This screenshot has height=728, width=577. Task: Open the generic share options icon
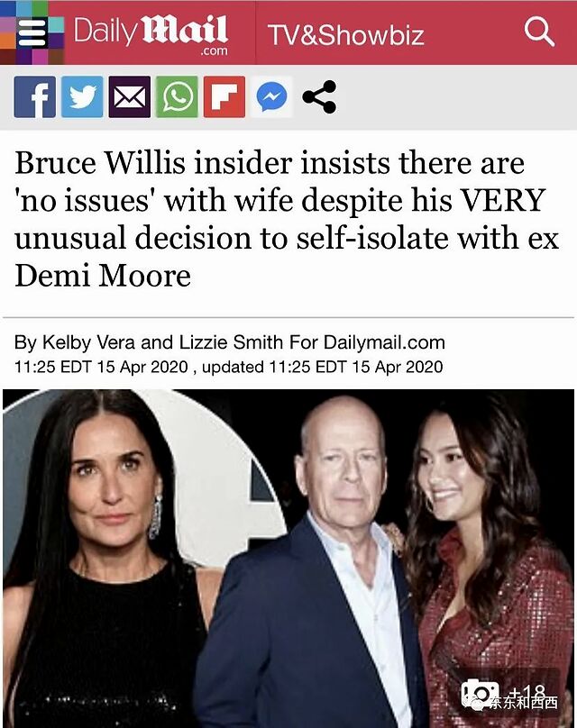319,96
